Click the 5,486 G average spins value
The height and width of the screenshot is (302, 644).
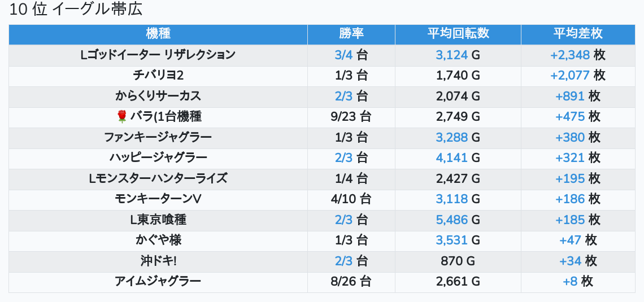458,220
